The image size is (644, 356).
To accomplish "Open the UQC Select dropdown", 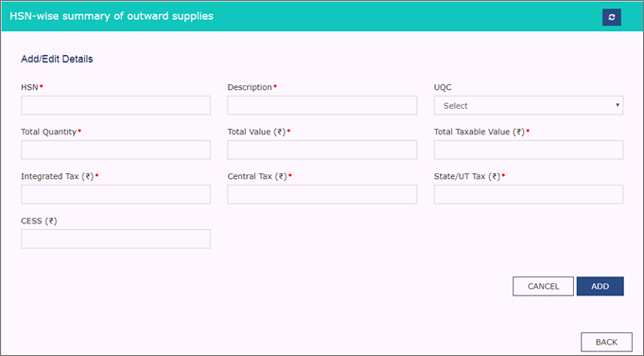I will [529, 106].
